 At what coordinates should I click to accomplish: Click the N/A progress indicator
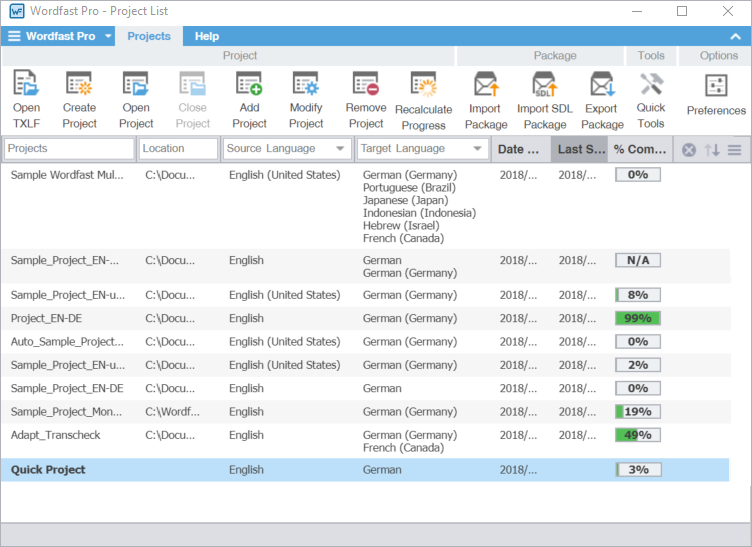coord(638,260)
